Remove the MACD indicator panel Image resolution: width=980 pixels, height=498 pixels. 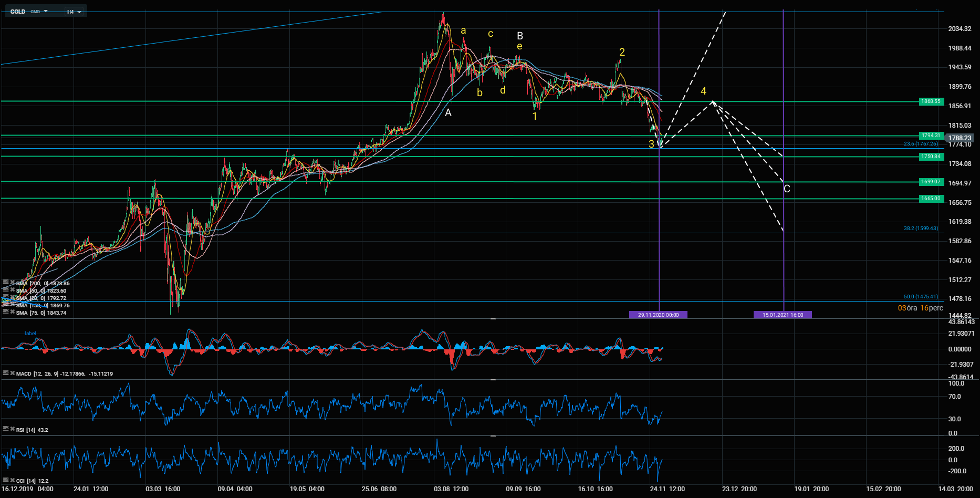12,373
